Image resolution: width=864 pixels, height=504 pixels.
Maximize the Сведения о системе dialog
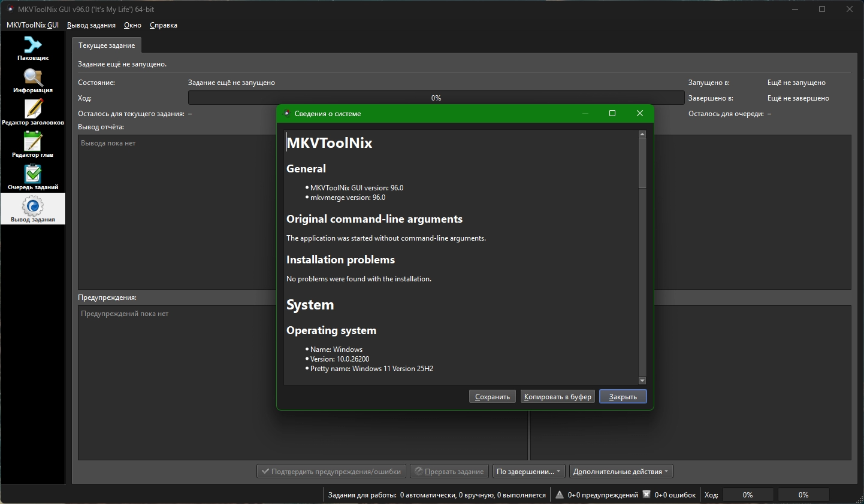pyautogui.click(x=612, y=113)
